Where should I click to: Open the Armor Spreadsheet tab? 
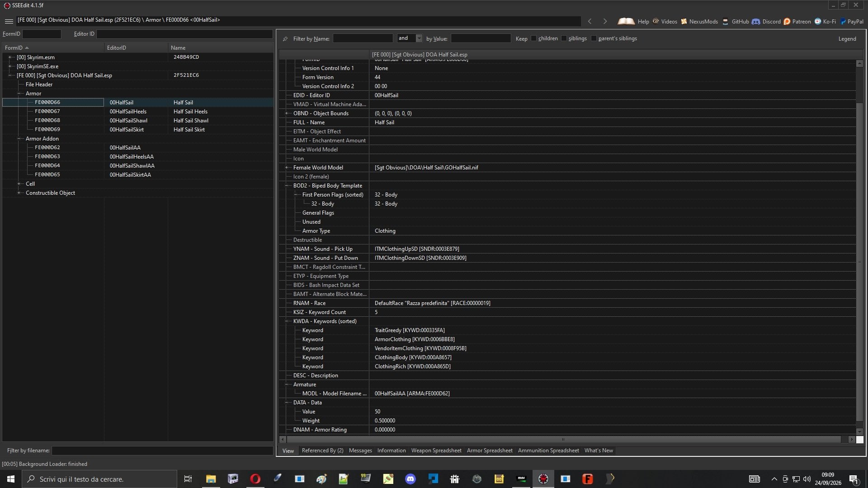click(490, 450)
